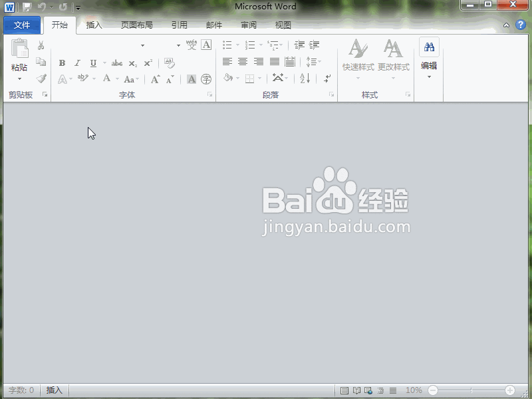Expand the Quick Styles gallery

(358, 60)
